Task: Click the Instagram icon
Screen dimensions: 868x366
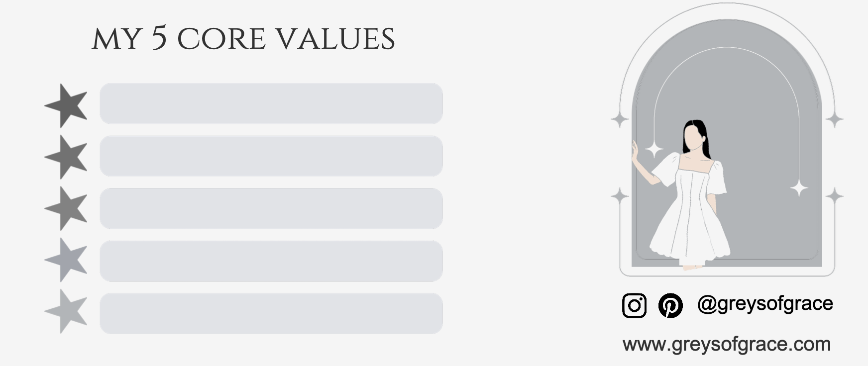Action: point(634,305)
